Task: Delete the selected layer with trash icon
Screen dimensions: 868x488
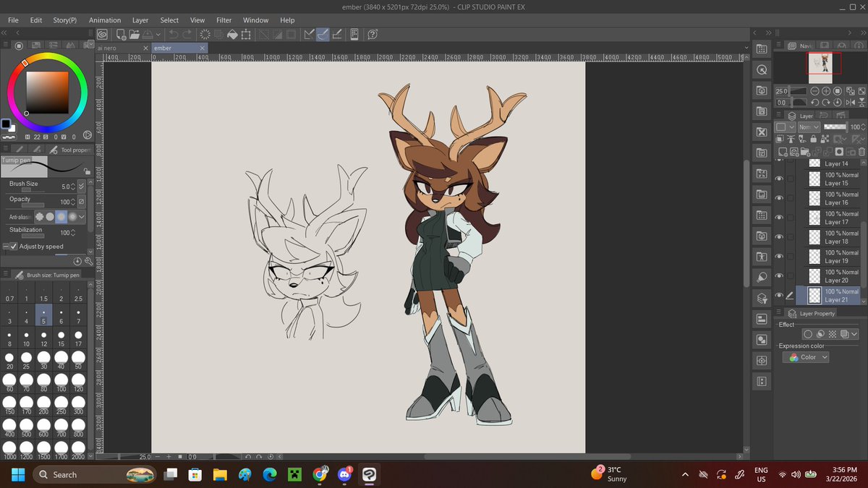Action: tap(861, 152)
